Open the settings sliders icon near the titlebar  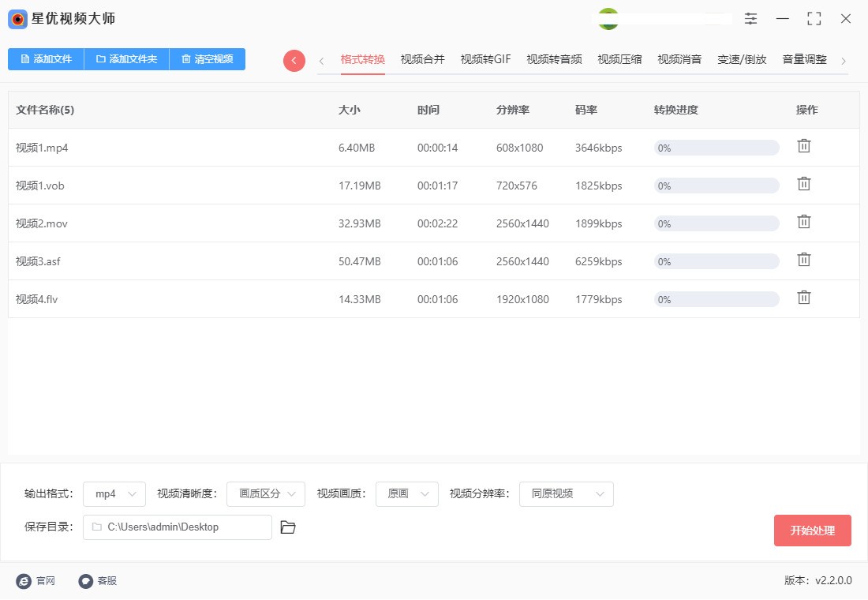pyautogui.click(x=750, y=18)
